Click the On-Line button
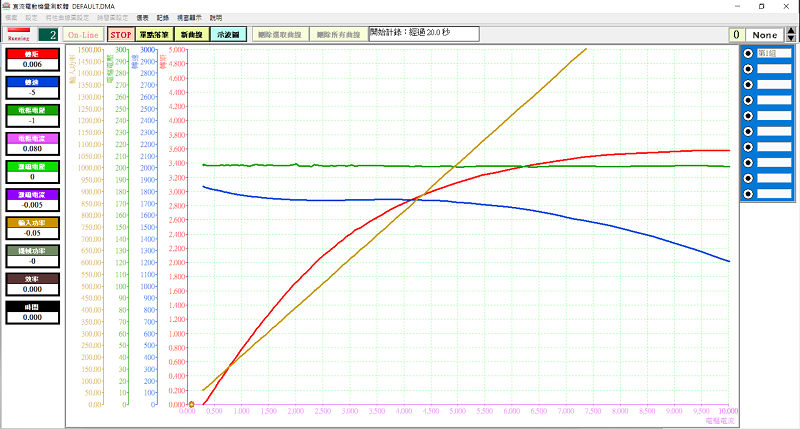This screenshot has height=429, width=800. point(83,34)
